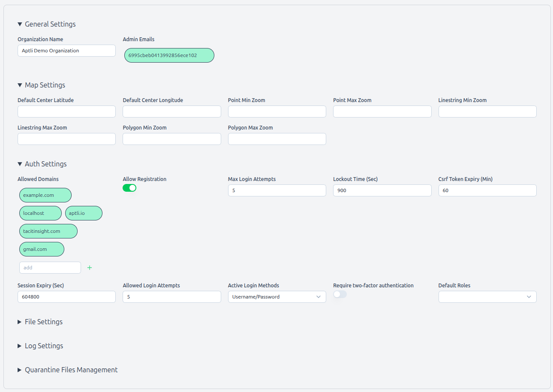Click the green plus to add a domain
Viewport: 553px width, 392px height.
pos(90,267)
